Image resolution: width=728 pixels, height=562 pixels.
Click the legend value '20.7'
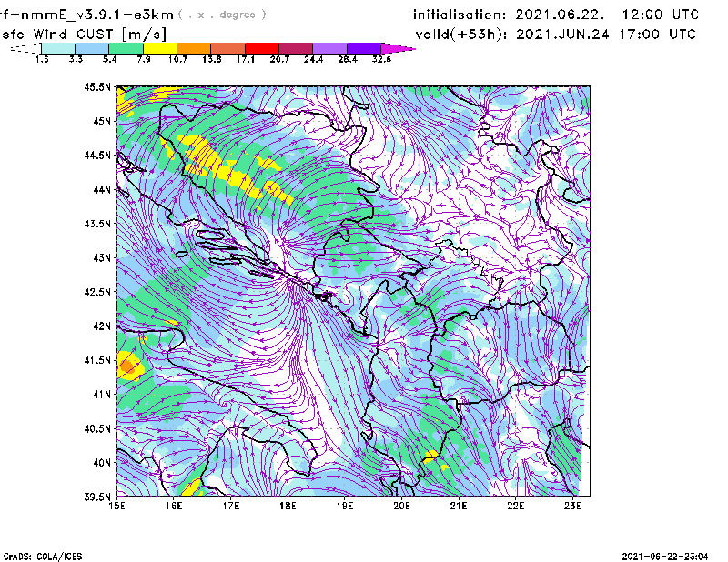point(279,59)
